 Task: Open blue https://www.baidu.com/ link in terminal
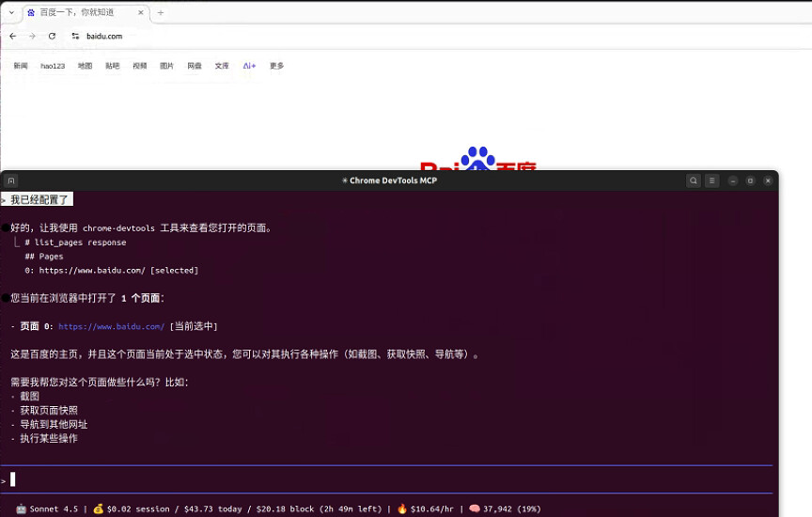click(x=111, y=326)
